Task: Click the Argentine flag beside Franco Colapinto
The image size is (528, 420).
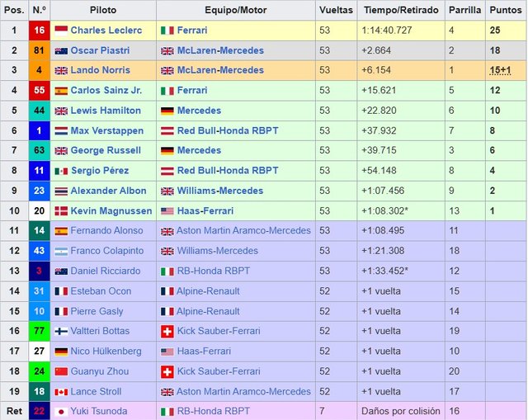Action: [x=61, y=252]
